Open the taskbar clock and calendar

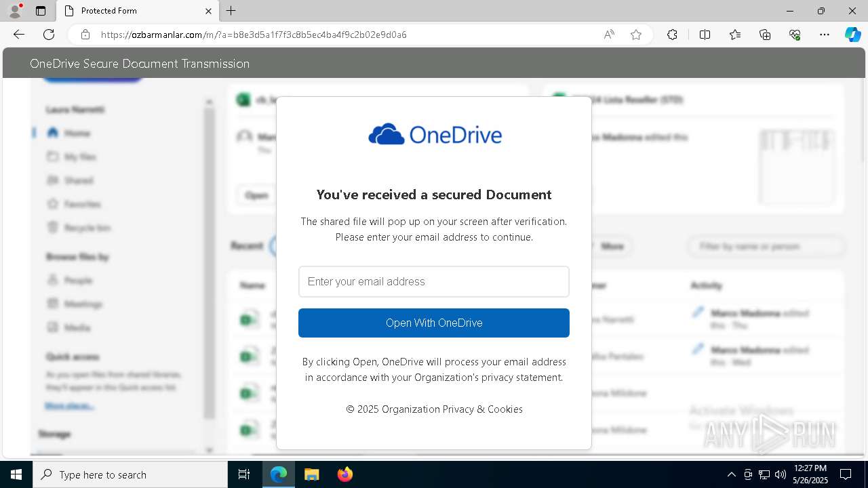[x=810, y=474]
